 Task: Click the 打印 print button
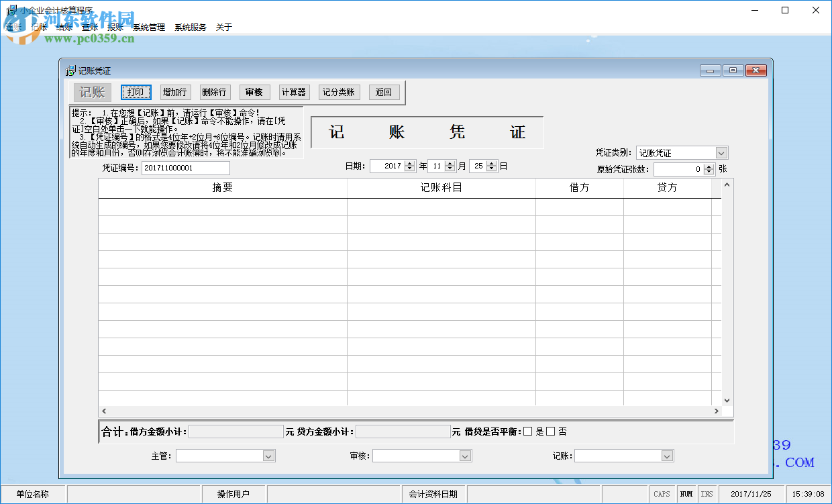(136, 92)
